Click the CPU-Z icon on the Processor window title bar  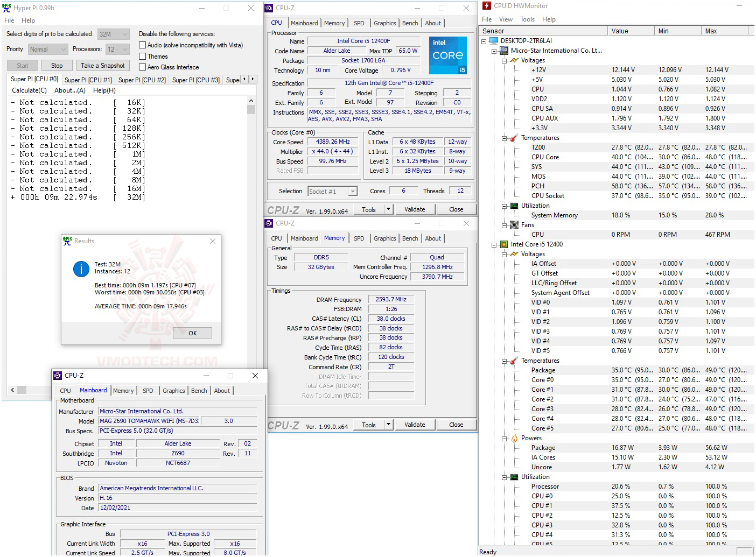[x=269, y=8]
